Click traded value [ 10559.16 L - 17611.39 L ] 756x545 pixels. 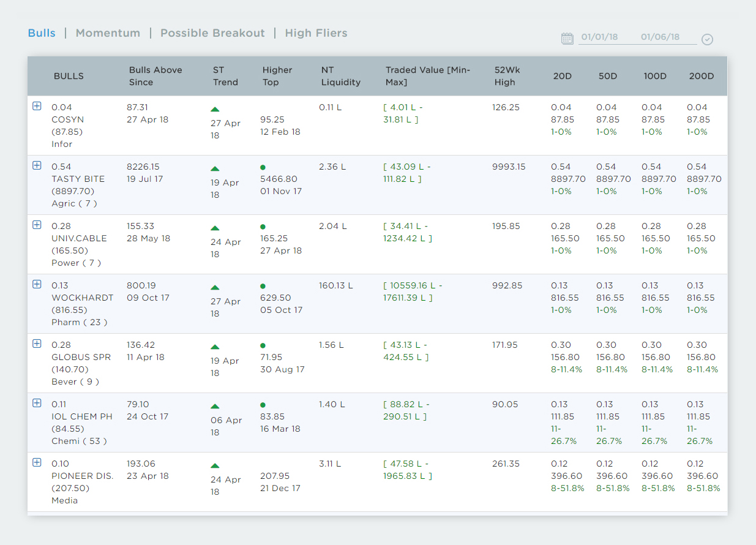click(x=413, y=291)
